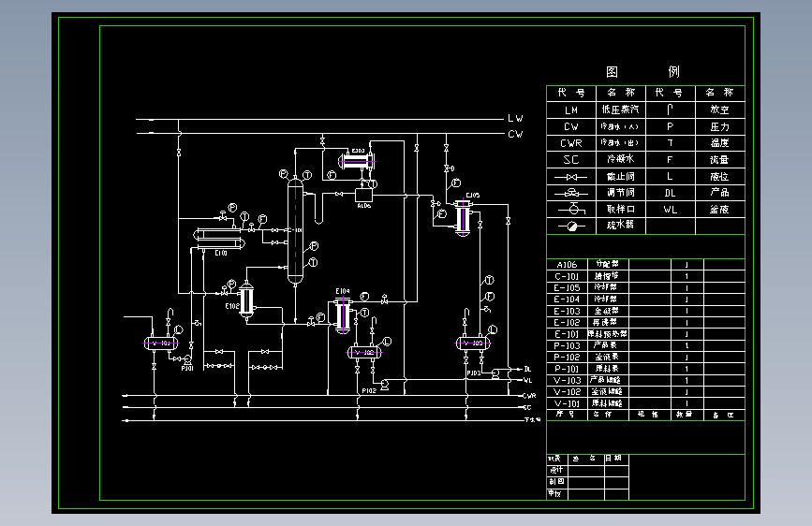Click the legend title 图例
Image resolution: width=812 pixels, height=526 pixels.
point(642,71)
